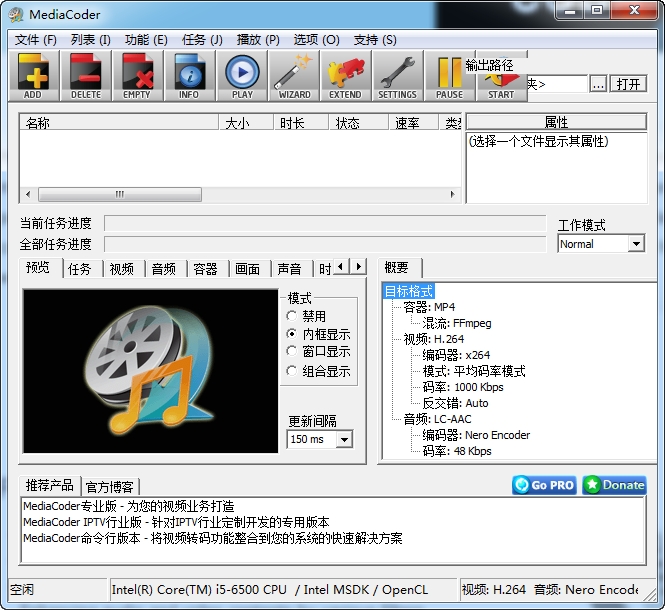Viewport: 665px width, 610px height.
Task: Select the 容器: MP4 tree item
Action: pyautogui.click(x=429, y=307)
